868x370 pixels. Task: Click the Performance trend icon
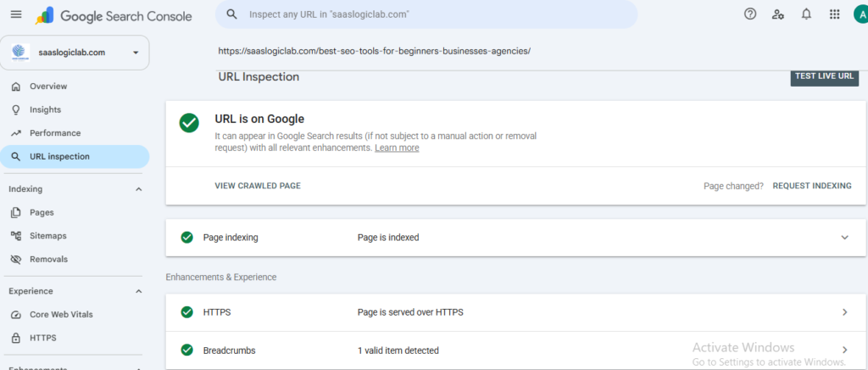tap(16, 133)
